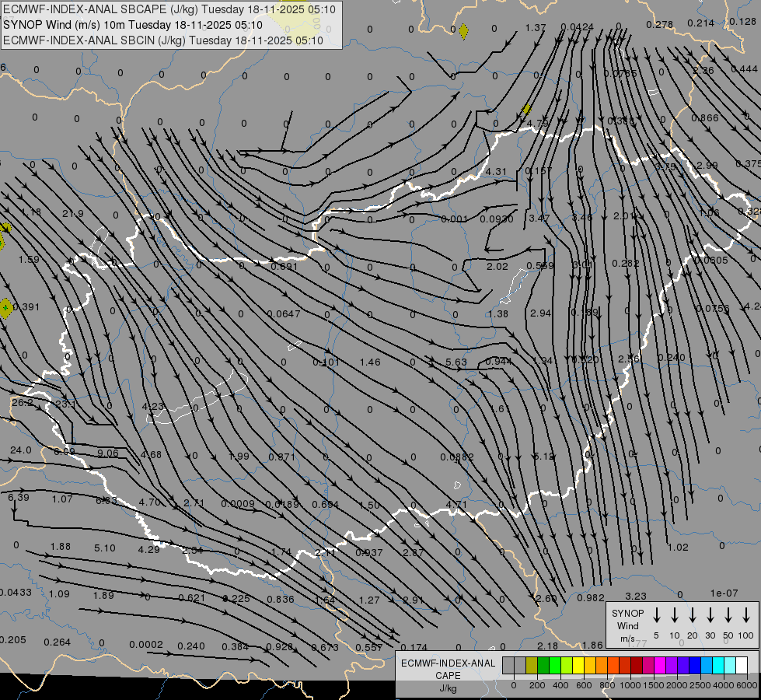Click the yellow diamond marker at top center
The height and width of the screenshot is (700, 761).
tap(463, 31)
